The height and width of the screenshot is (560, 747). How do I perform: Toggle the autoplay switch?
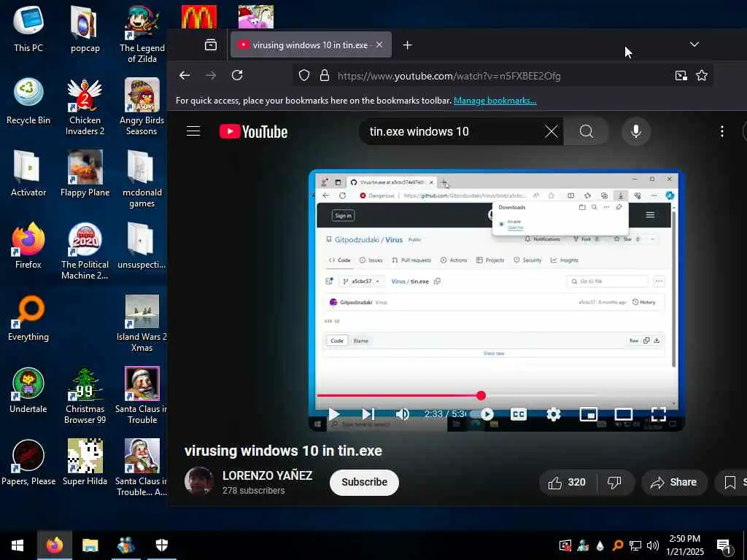point(482,414)
